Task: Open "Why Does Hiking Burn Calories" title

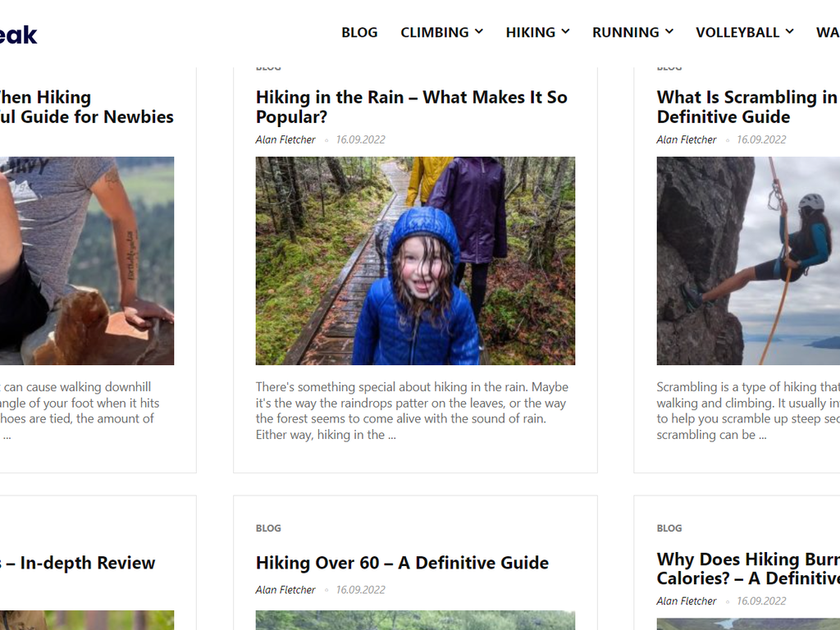Action: click(747, 568)
